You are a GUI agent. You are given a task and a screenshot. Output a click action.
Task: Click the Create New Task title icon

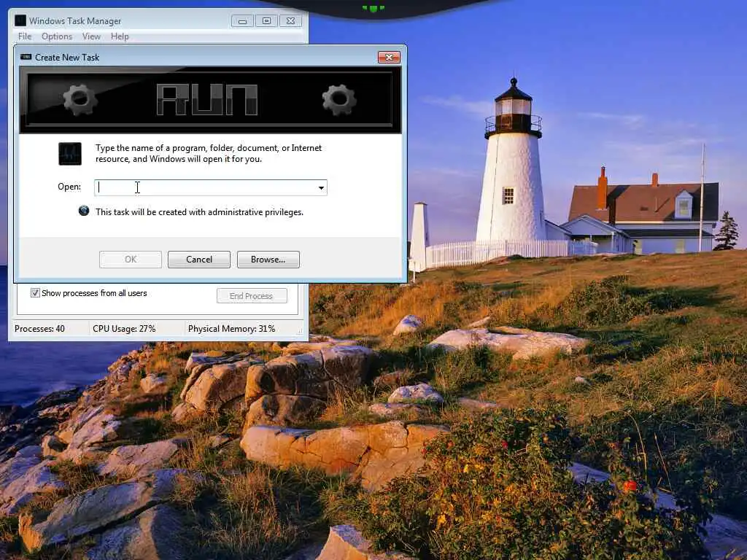click(26, 57)
